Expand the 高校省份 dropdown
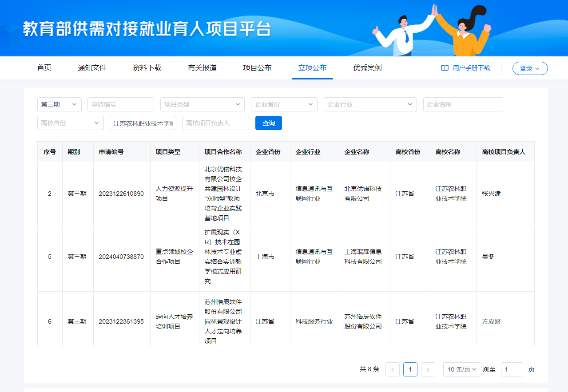Image resolution: width=568 pixels, height=392 pixels. (x=70, y=123)
